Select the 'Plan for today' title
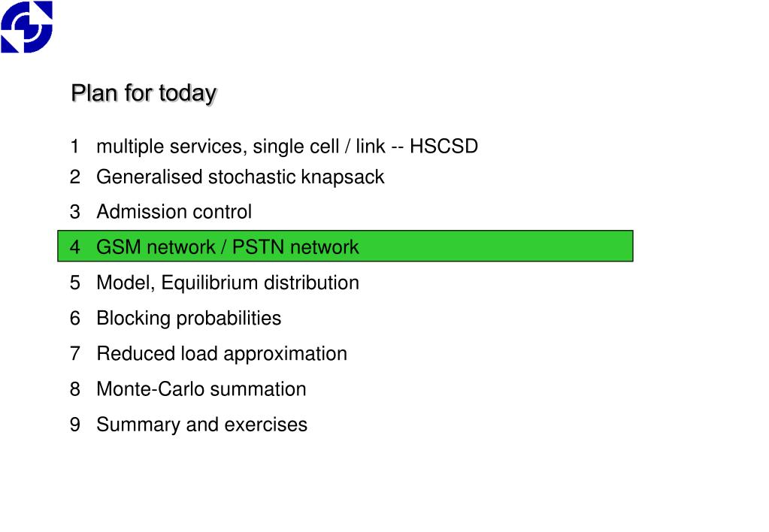The width and height of the screenshot is (769, 532). [144, 93]
